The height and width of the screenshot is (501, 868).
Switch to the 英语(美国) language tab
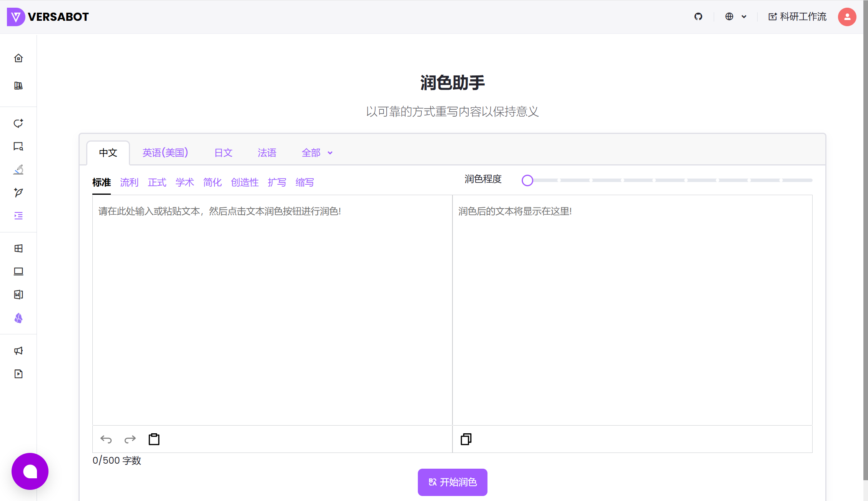pyautogui.click(x=165, y=153)
